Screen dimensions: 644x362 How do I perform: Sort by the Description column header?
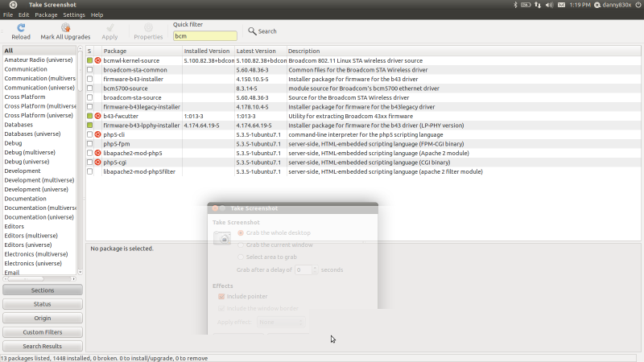click(x=464, y=51)
